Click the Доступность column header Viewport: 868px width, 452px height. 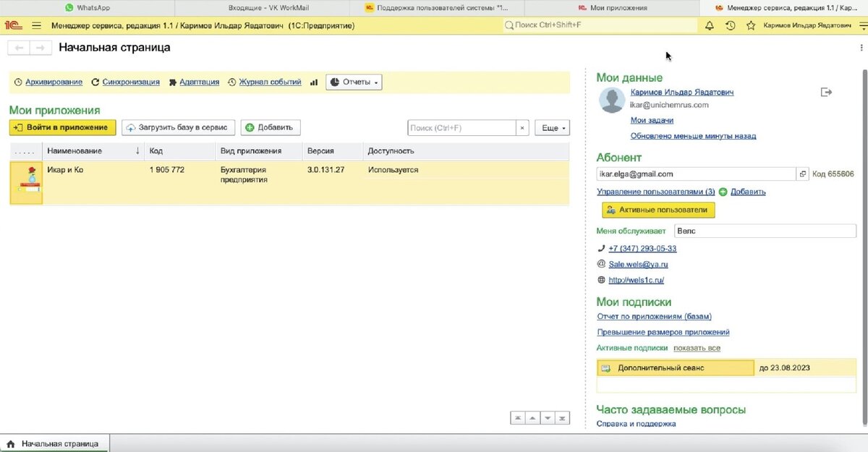466,151
